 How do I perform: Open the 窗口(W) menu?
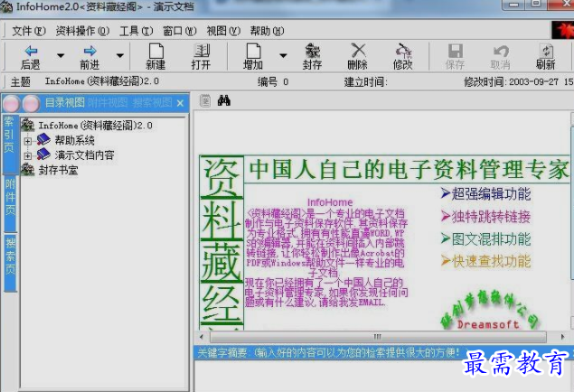click(x=180, y=31)
